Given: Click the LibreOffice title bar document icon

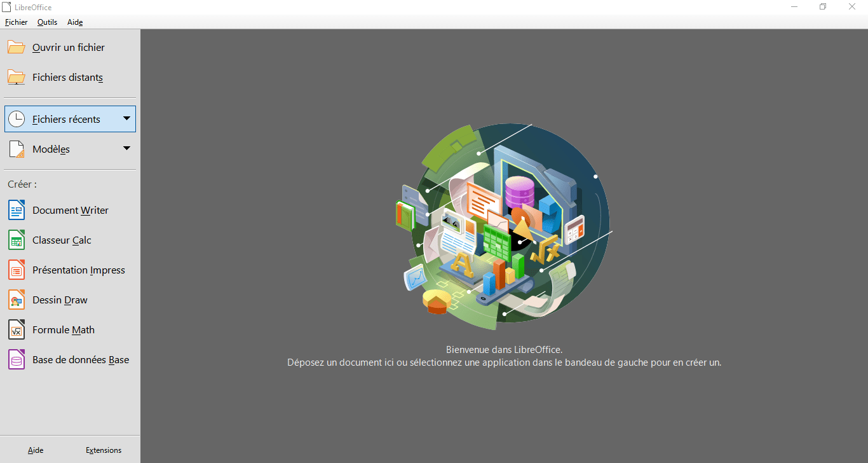Looking at the screenshot, I should tap(8, 7).
